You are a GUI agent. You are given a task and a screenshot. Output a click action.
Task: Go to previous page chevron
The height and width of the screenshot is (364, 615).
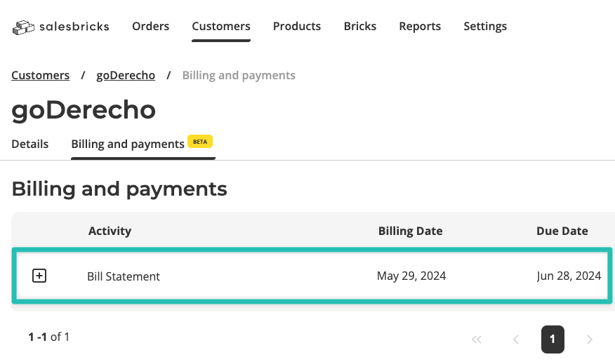click(x=516, y=339)
